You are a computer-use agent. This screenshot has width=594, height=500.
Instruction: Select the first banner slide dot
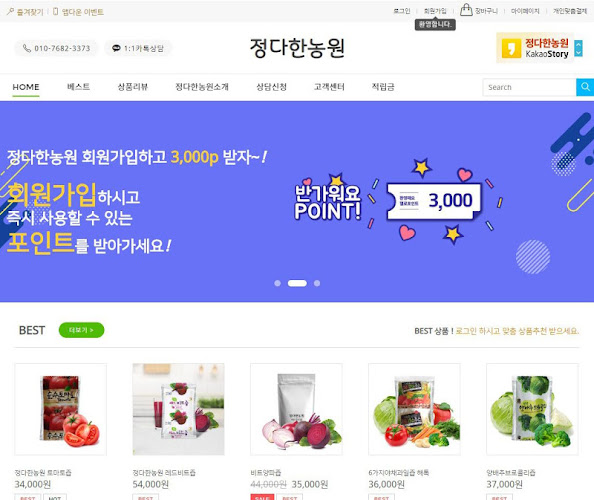[x=277, y=283]
